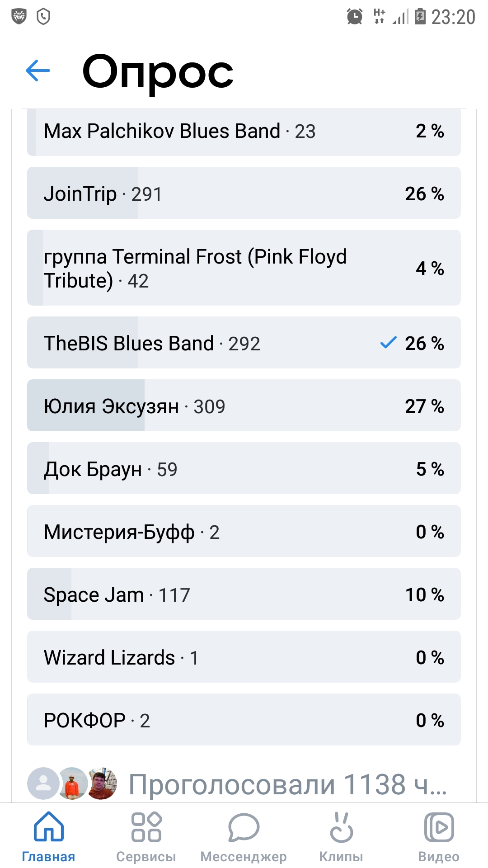Tap the voter avatar thumbnails
Viewport: 488px width, 868px height.
tap(72, 783)
